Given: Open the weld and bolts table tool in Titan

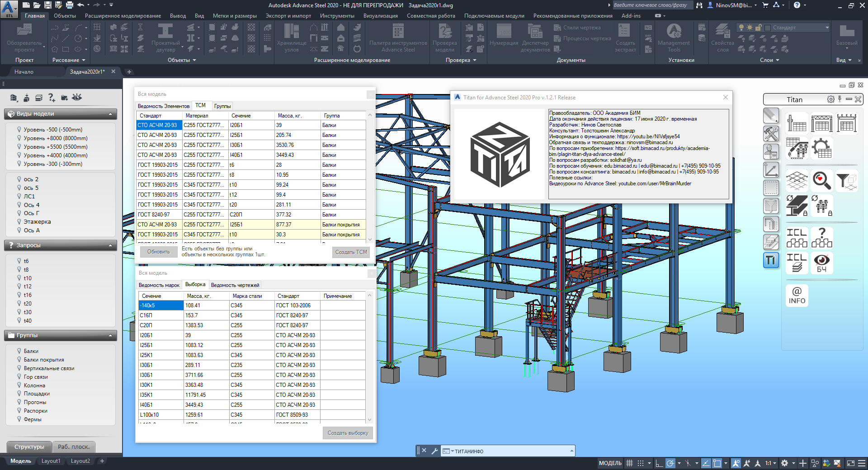Looking at the screenshot, I should (797, 148).
